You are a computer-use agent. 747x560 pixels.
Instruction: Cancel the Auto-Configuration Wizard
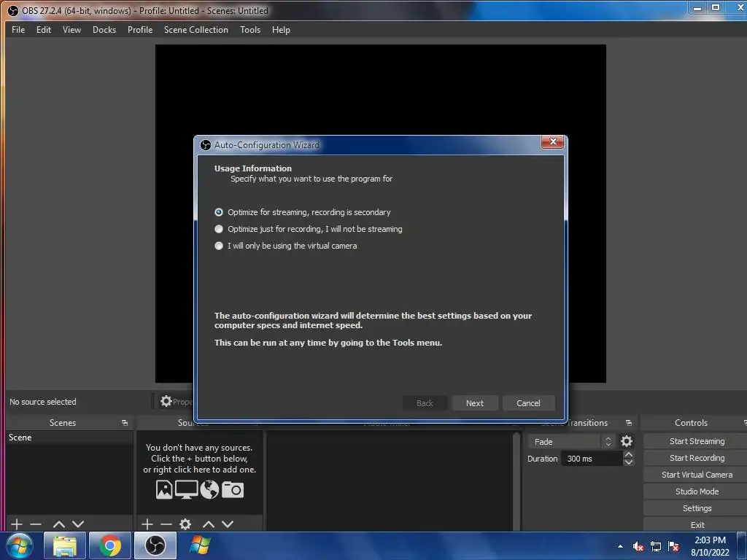(x=528, y=402)
